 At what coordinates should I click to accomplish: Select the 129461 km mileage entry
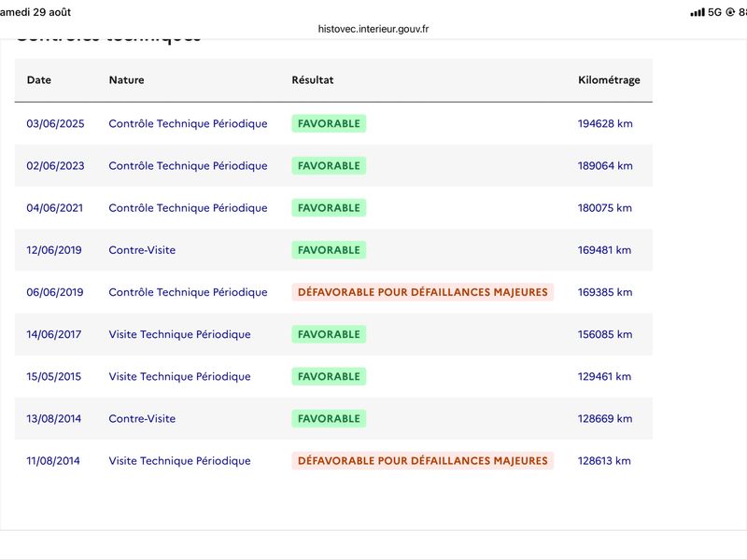(604, 377)
